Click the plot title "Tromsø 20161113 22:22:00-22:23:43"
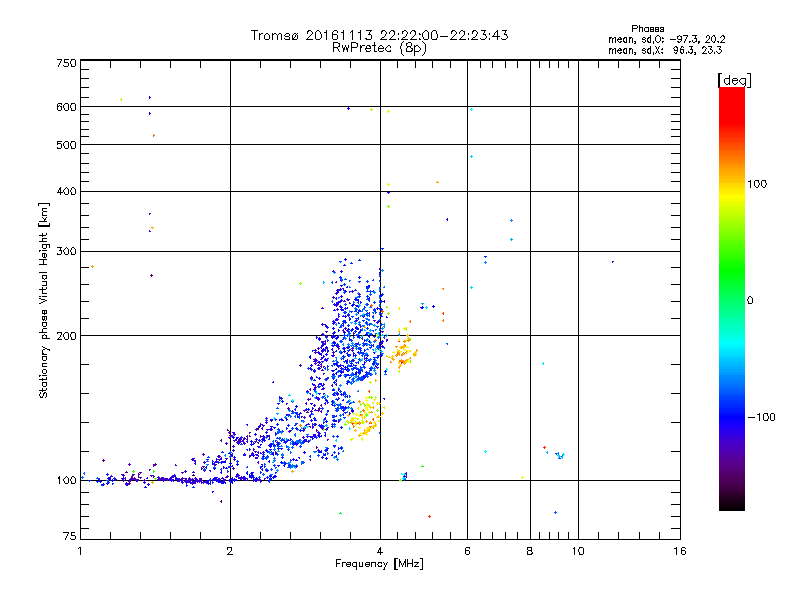Viewport: 800px width, 600px height. pos(379,35)
